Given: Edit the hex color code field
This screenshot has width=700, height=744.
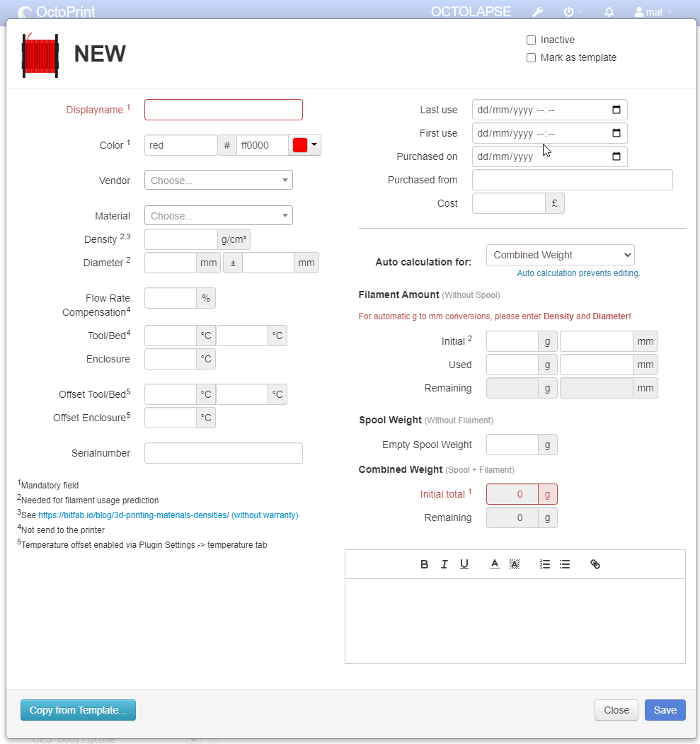Looking at the screenshot, I should (263, 145).
